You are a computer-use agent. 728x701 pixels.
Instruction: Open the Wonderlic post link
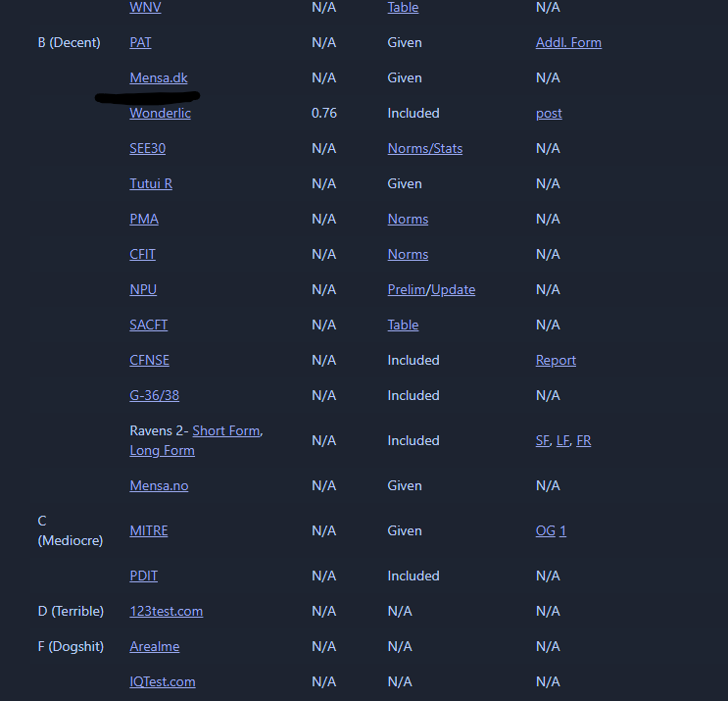[549, 114]
